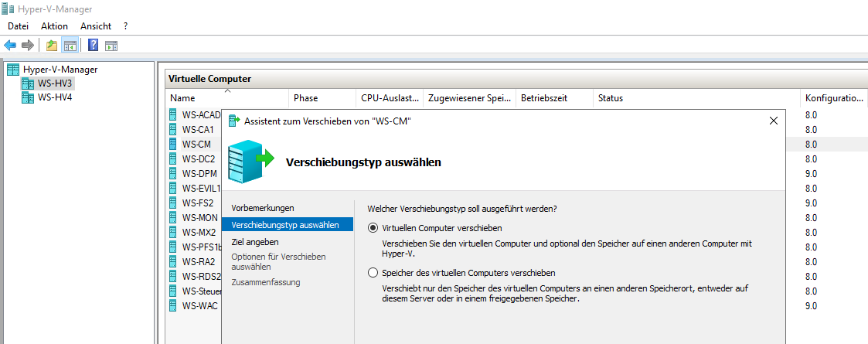Image resolution: width=868 pixels, height=344 pixels.
Task: Click the Hyper-V-Manager root node icon
Action: click(x=12, y=70)
